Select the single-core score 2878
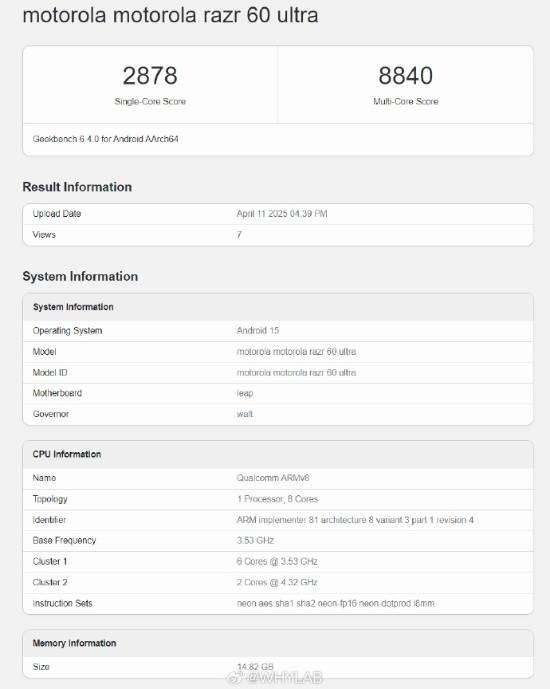Image resolution: width=550 pixels, height=689 pixels. (x=150, y=76)
